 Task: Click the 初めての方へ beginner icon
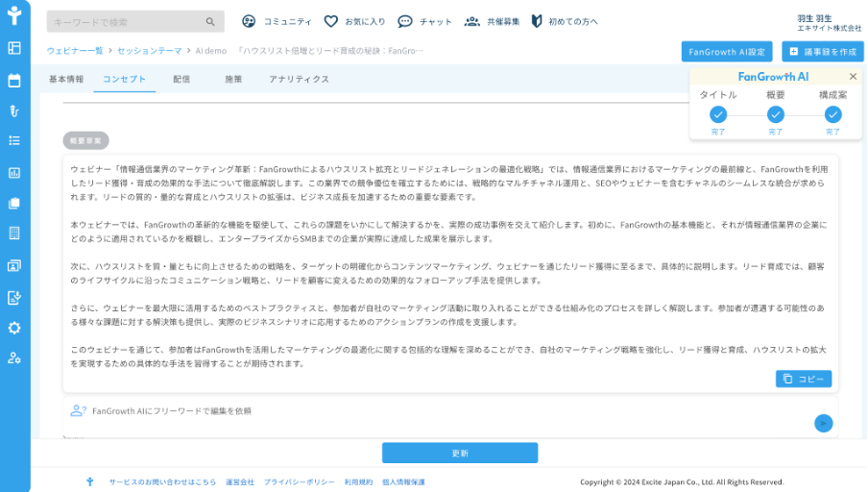coord(537,21)
